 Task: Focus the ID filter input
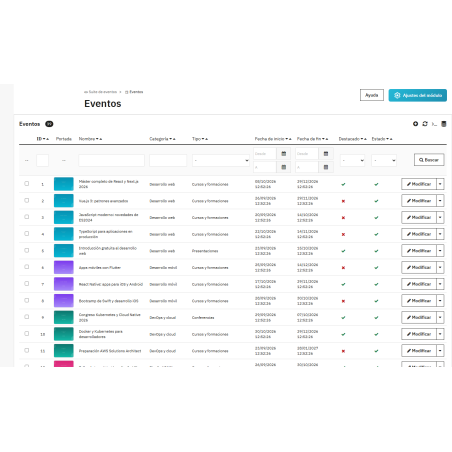click(x=43, y=160)
